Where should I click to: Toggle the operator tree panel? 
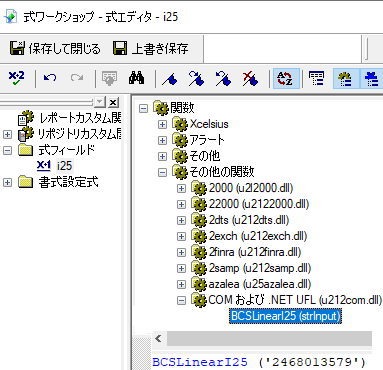371,79
